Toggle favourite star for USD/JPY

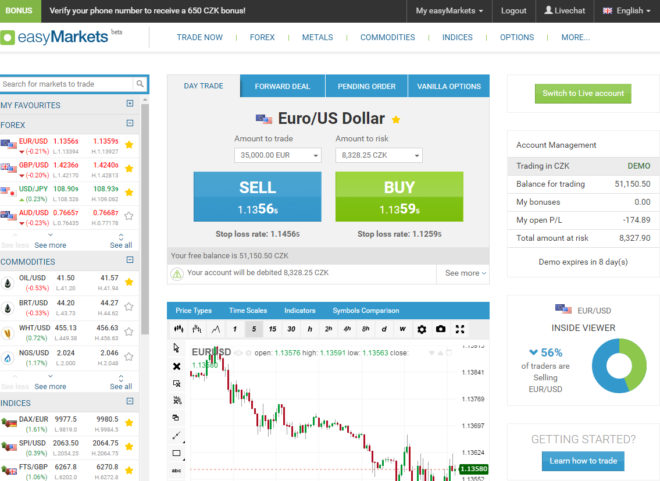(x=129, y=192)
